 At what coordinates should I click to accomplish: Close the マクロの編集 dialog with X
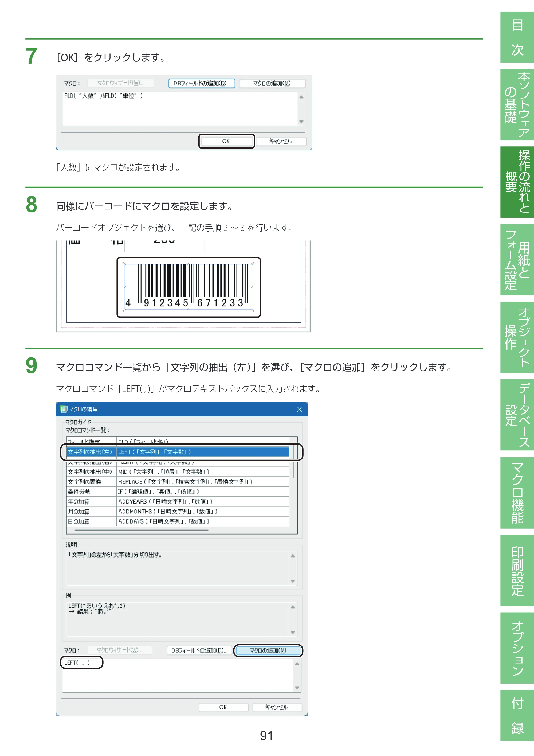tap(299, 409)
